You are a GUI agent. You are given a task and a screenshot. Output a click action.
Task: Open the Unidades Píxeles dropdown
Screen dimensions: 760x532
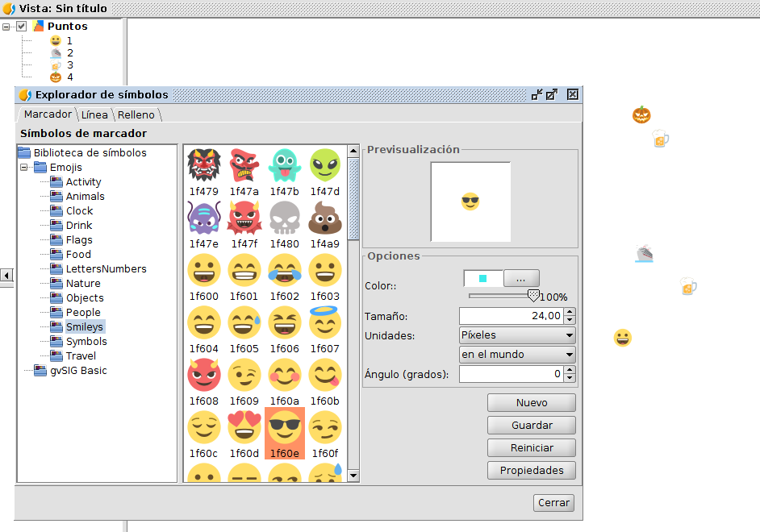(516, 335)
